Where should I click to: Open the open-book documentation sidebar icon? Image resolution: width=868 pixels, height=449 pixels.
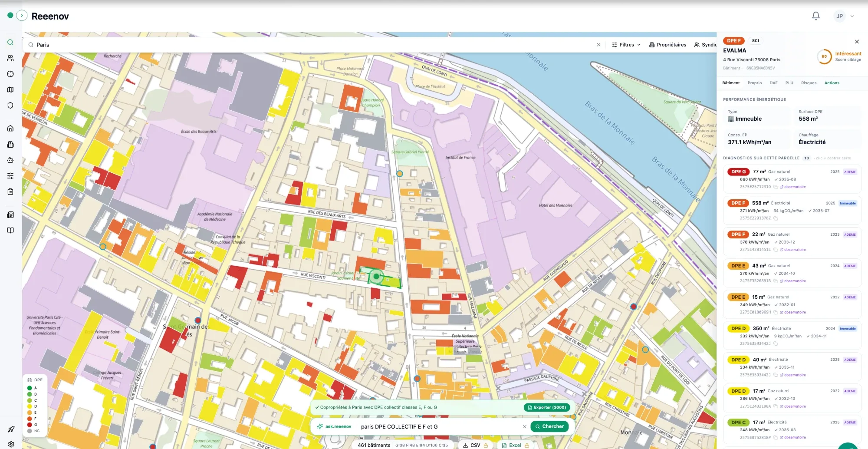point(10,230)
